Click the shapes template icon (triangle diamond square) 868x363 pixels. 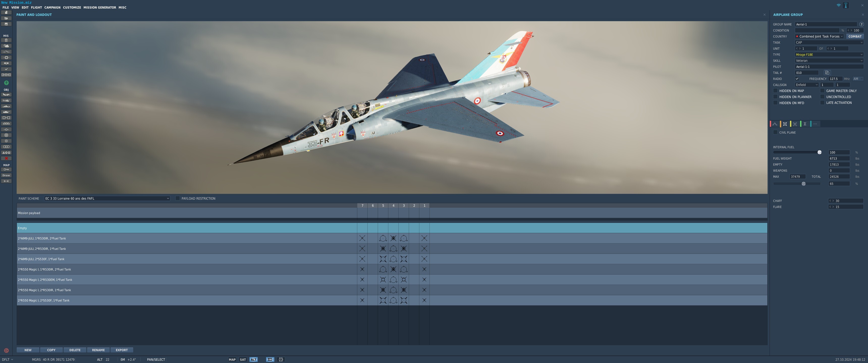6,153
